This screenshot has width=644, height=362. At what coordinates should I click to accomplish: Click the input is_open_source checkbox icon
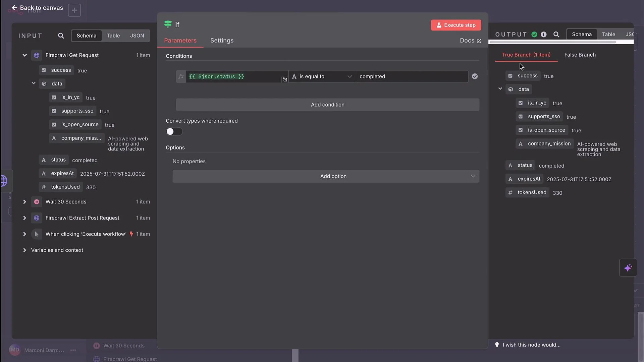pos(54,125)
